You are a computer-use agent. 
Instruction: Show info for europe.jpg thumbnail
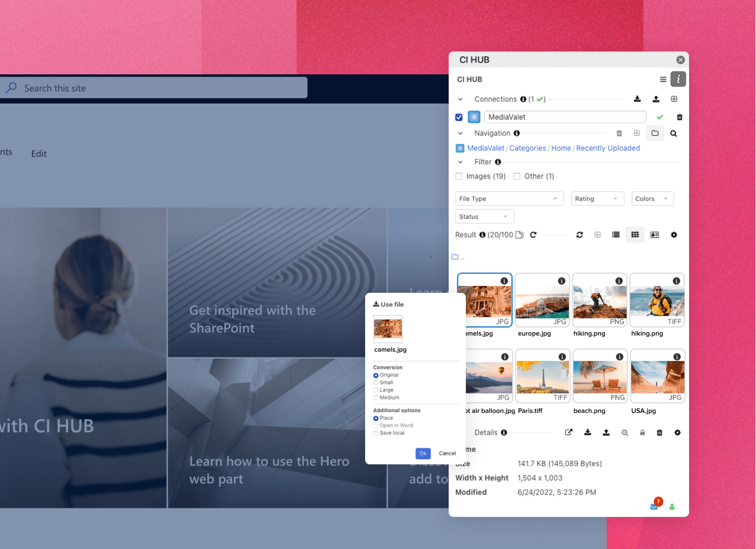(561, 281)
